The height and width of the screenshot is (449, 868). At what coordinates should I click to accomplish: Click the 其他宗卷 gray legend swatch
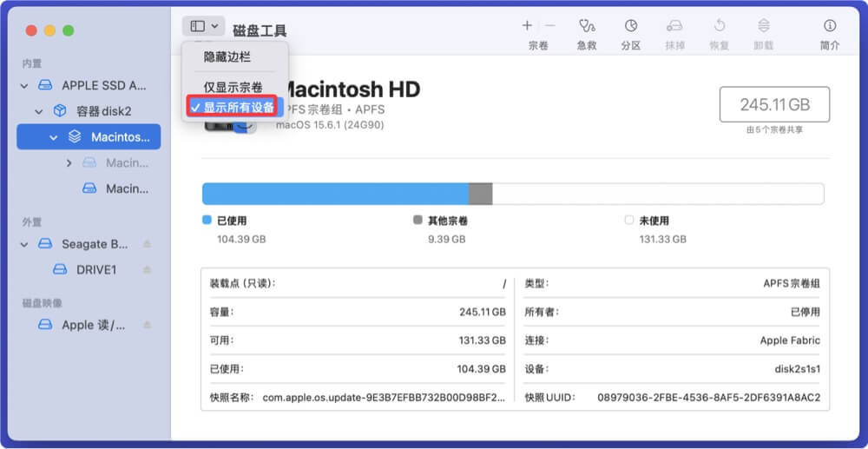coord(418,220)
